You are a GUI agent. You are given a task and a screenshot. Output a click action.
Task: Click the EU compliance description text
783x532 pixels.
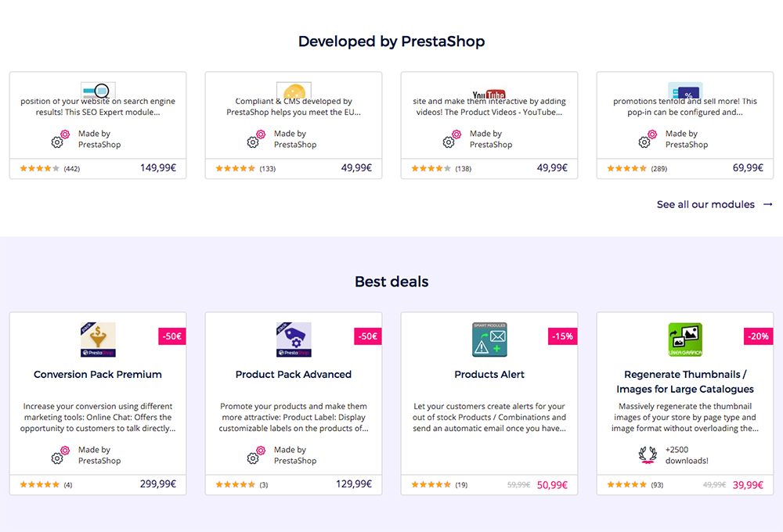(x=294, y=107)
